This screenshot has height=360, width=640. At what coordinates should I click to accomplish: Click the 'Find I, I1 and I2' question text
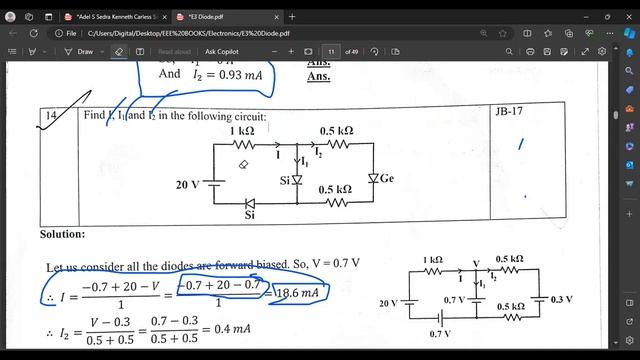[x=175, y=116]
